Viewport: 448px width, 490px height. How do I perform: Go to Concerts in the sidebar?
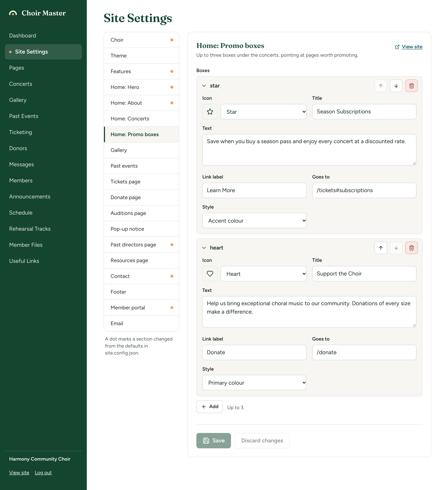tap(43, 84)
